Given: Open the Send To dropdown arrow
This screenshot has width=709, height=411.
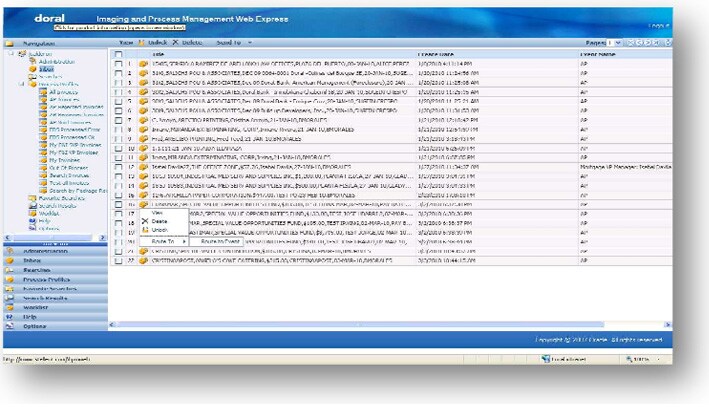Looking at the screenshot, I should pyautogui.click(x=250, y=43).
